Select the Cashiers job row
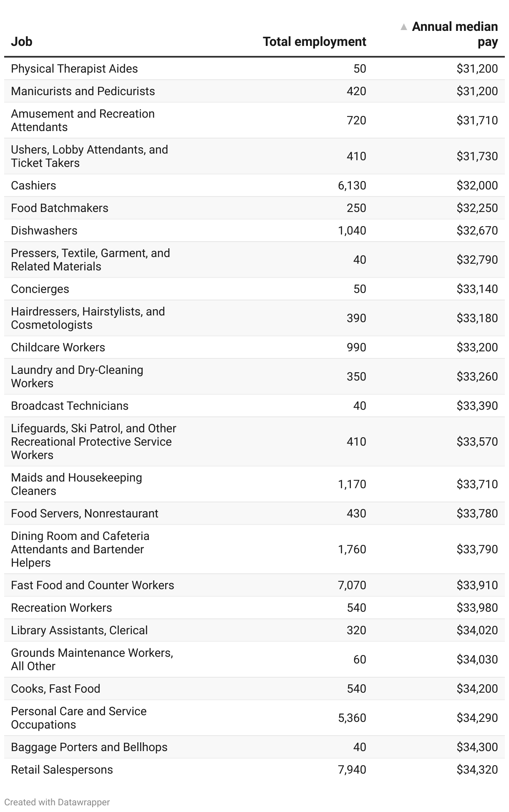 (x=254, y=185)
